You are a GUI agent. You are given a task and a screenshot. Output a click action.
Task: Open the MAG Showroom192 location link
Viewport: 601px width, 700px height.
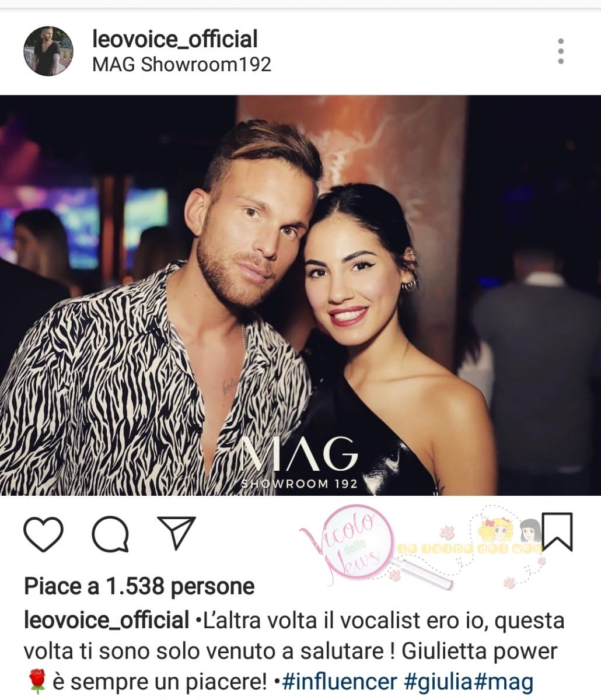coord(182,64)
